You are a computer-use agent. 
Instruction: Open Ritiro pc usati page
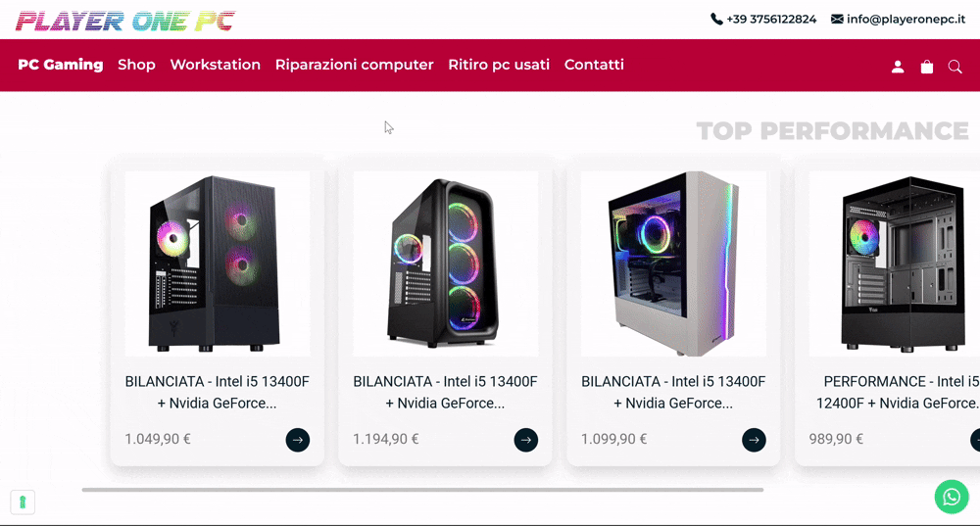499,65
